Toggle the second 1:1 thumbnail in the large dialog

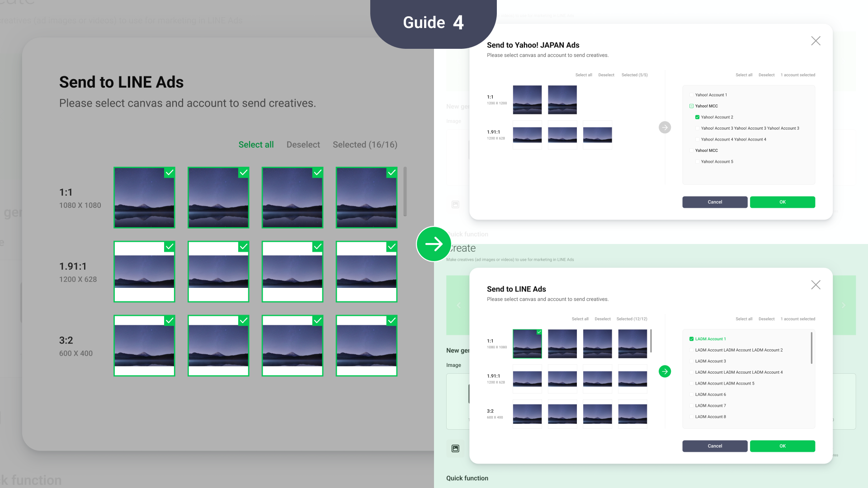[x=218, y=197]
